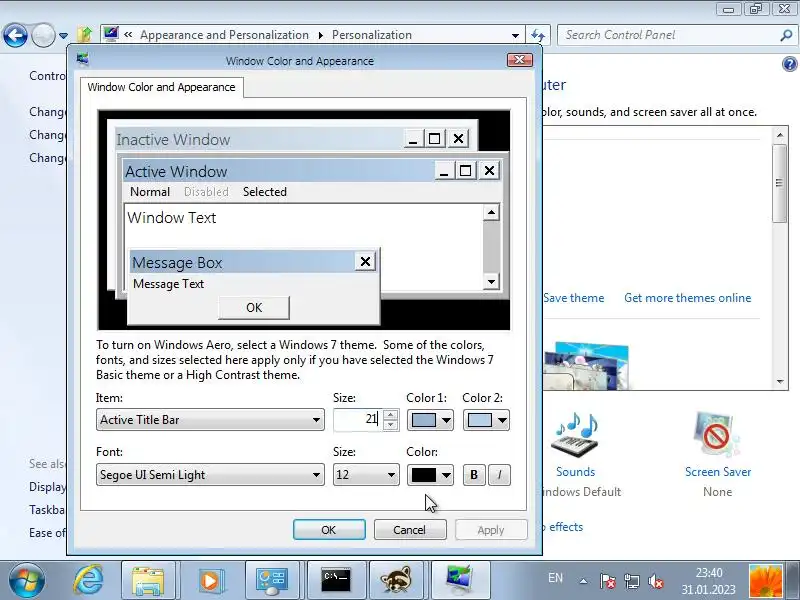Open Command Prompt taskbar icon
This screenshot has height=600, width=800.
[x=335, y=581]
